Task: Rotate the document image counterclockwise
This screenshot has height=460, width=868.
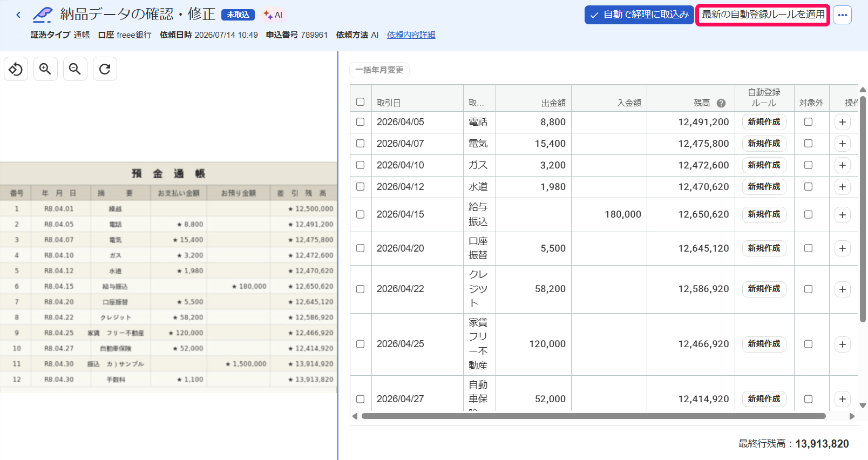Action: [x=16, y=69]
